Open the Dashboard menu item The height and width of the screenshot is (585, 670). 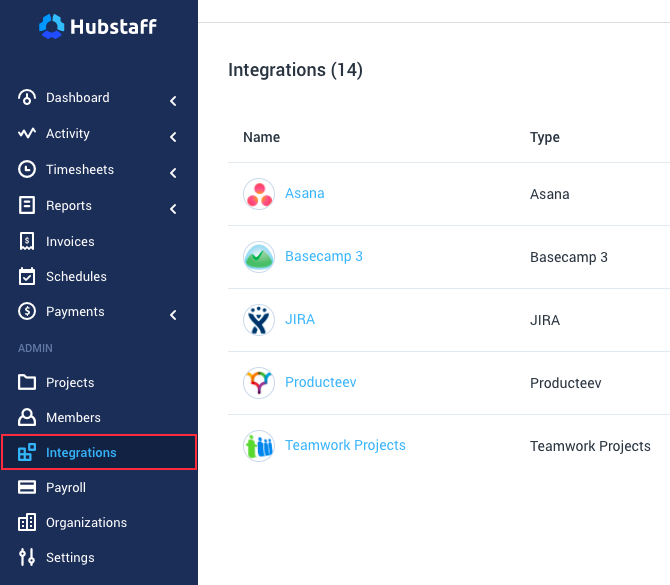78,97
